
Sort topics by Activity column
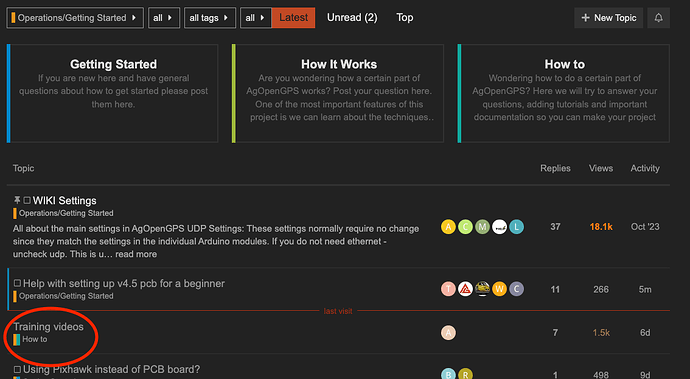645,168
